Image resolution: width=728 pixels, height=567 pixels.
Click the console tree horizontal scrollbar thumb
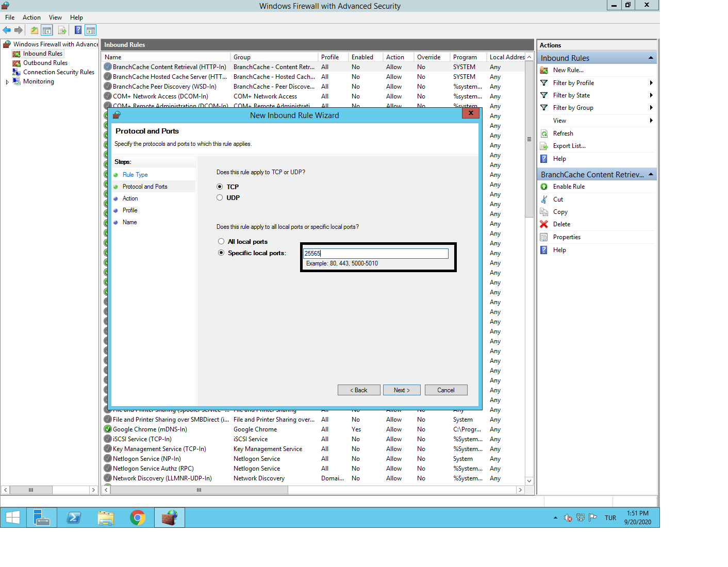click(x=31, y=490)
